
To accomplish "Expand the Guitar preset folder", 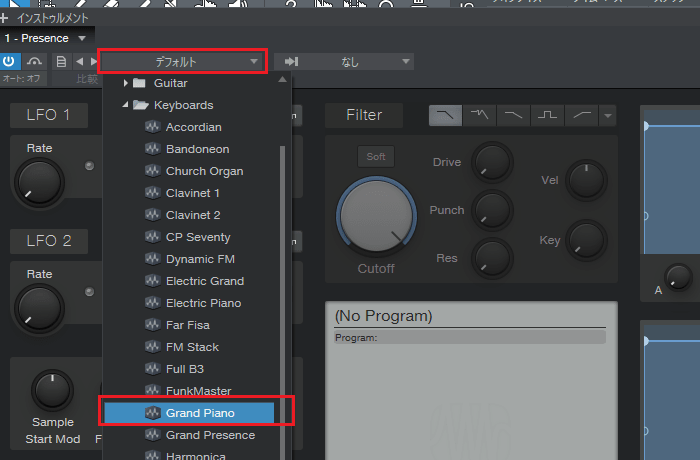I will [125, 83].
